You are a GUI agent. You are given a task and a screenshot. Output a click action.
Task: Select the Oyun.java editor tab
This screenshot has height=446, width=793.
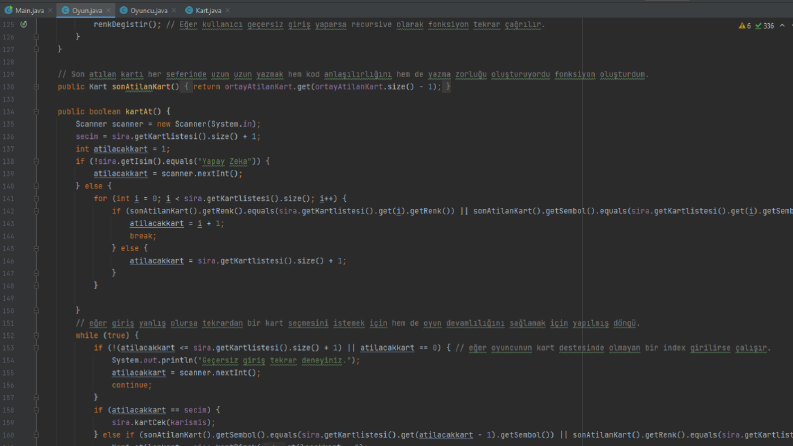click(x=86, y=10)
